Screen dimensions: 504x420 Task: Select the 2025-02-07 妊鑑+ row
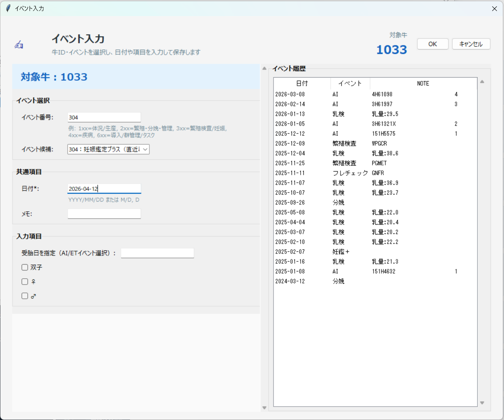pyautogui.click(x=375, y=252)
